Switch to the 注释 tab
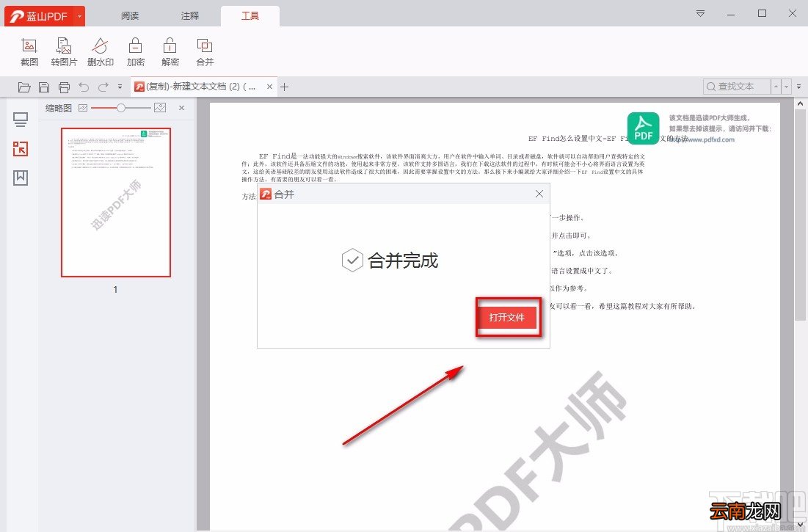 189,16
